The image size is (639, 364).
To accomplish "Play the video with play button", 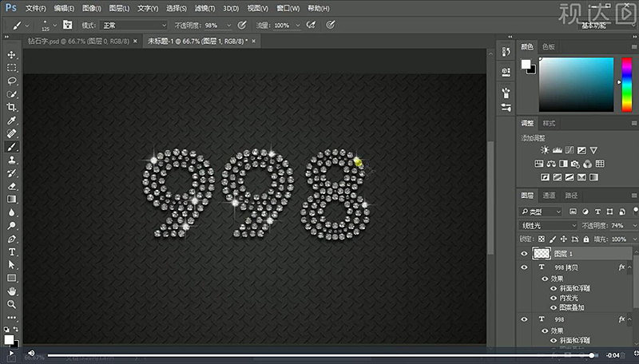I will (11, 354).
